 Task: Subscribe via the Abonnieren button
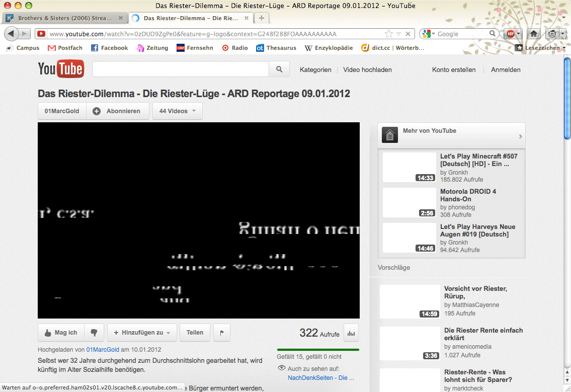click(118, 111)
